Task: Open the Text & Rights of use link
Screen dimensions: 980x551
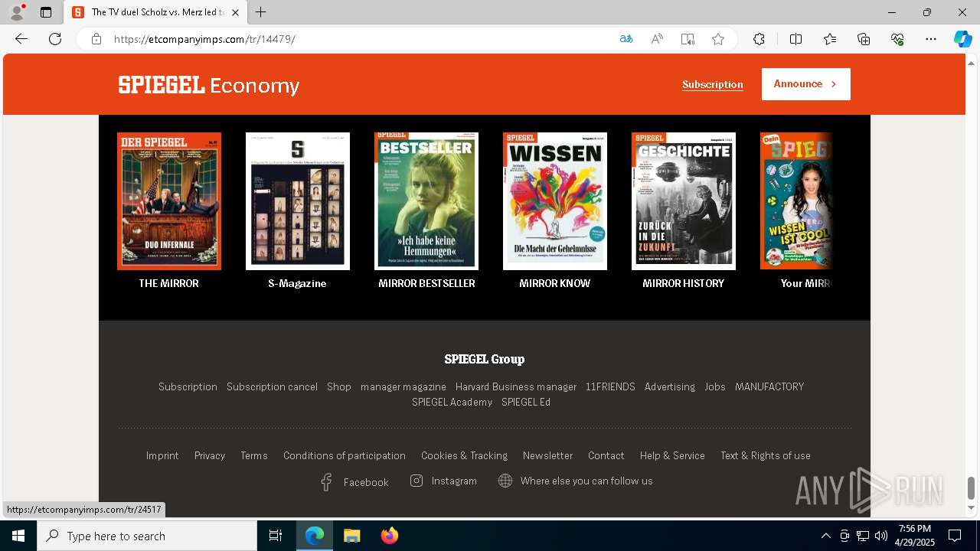Action: click(766, 455)
